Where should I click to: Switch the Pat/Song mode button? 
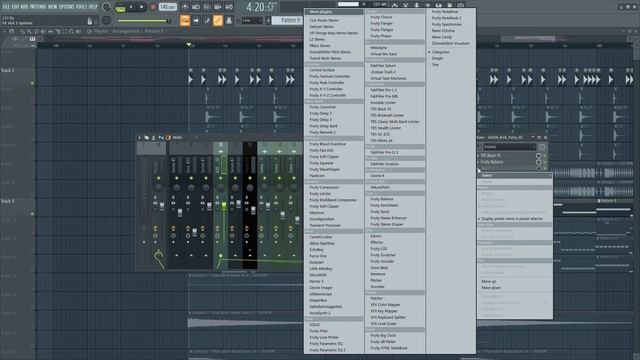point(120,7)
